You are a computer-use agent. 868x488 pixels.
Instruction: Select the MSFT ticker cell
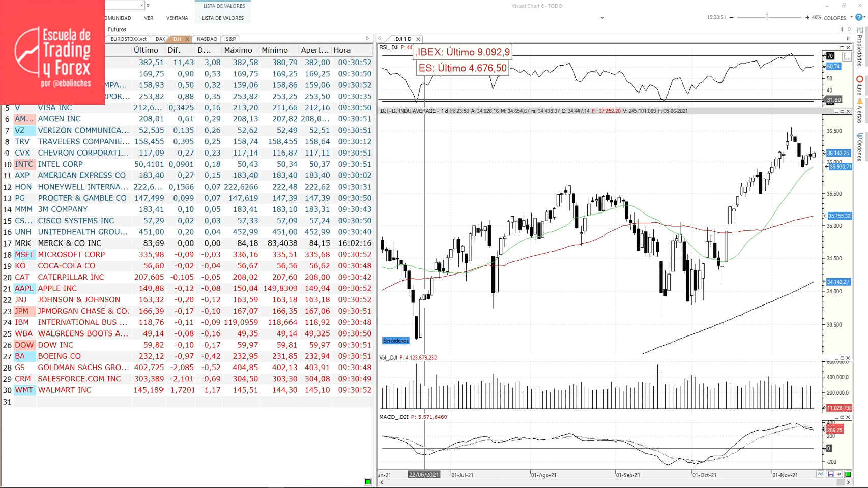tap(24, 255)
